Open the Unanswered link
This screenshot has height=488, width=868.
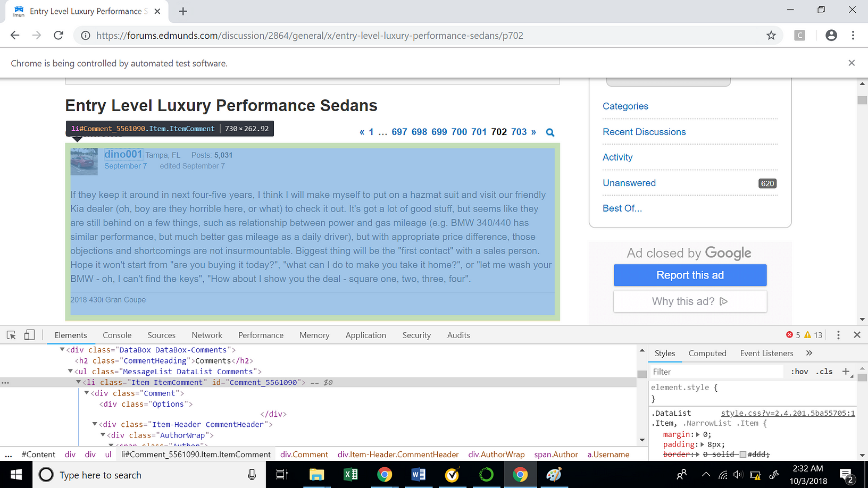[x=629, y=183]
